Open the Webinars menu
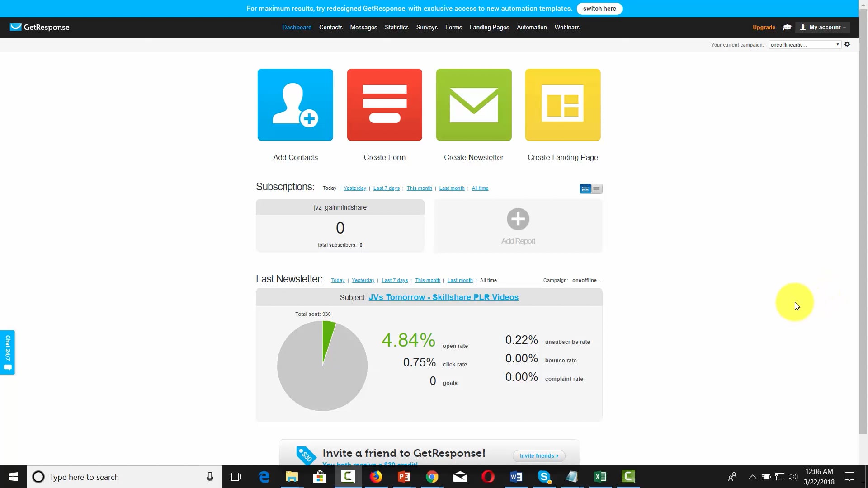 click(567, 28)
